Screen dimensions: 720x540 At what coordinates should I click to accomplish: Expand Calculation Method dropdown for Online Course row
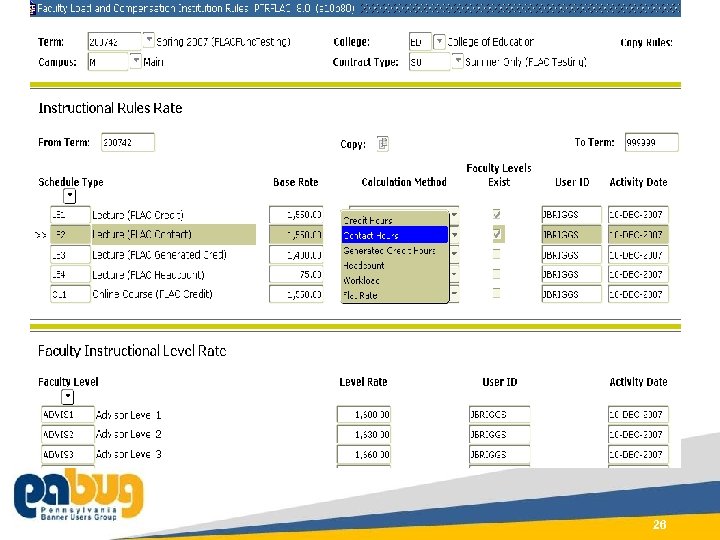tap(454, 293)
